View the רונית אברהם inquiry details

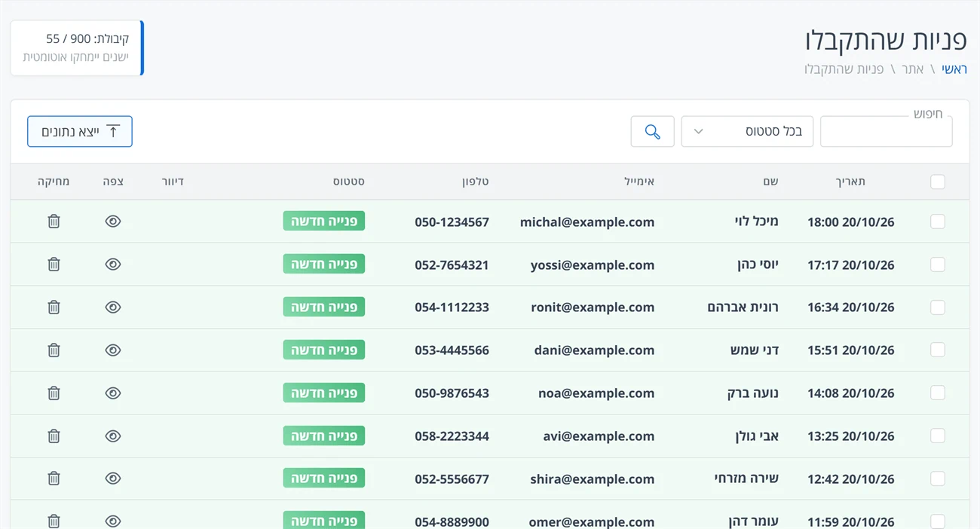pos(113,307)
